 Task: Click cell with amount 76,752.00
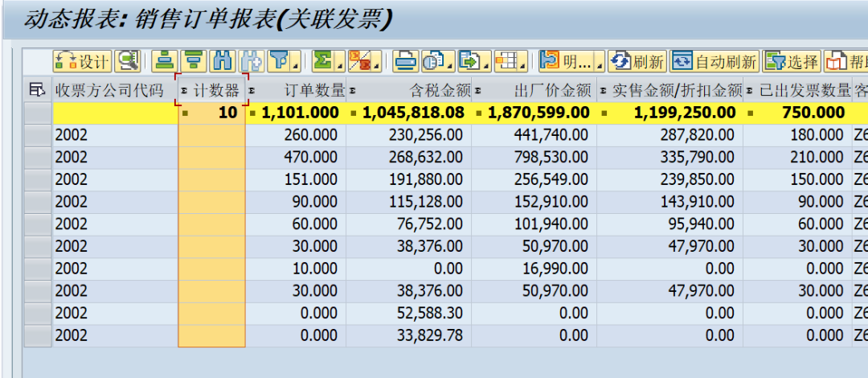tap(409, 224)
